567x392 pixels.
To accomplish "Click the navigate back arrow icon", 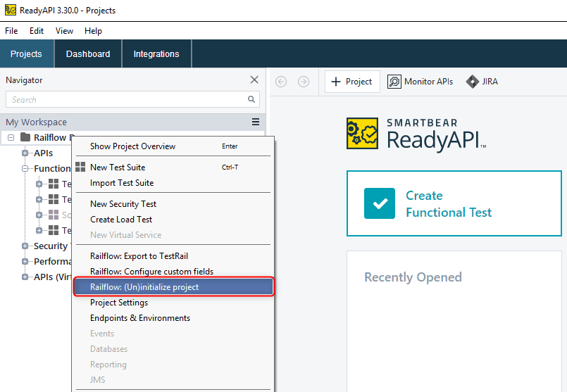I will (x=281, y=82).
